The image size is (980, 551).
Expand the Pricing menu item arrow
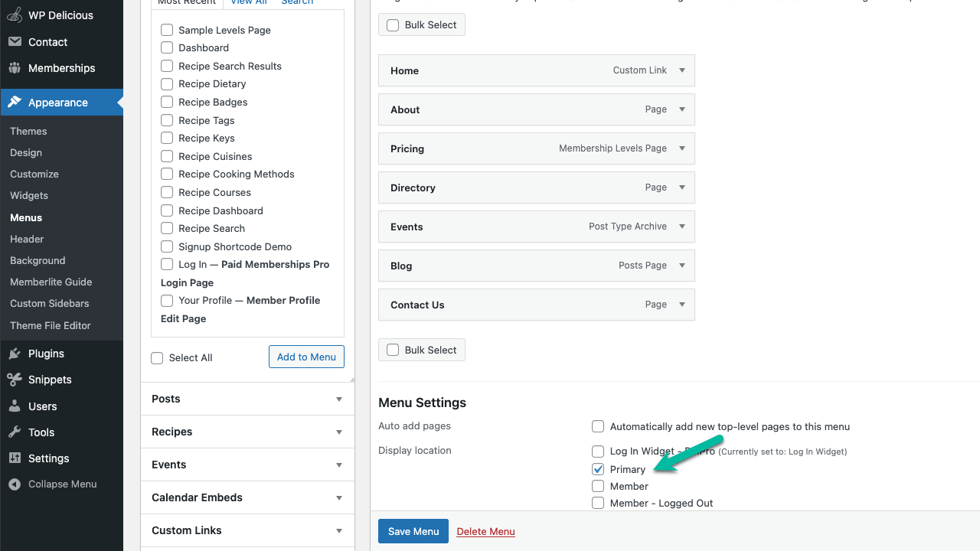click(682, 148)
